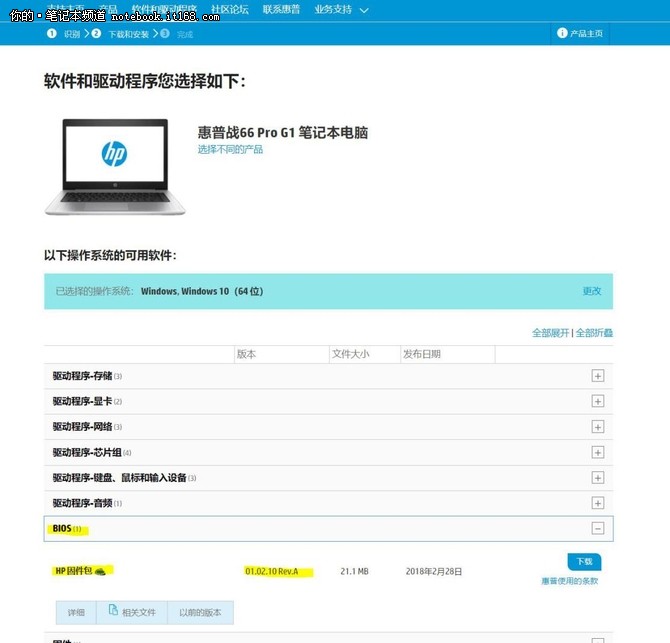Click the icon beside HP 固件包
The image size is (670, 643).
click(100, 571)
